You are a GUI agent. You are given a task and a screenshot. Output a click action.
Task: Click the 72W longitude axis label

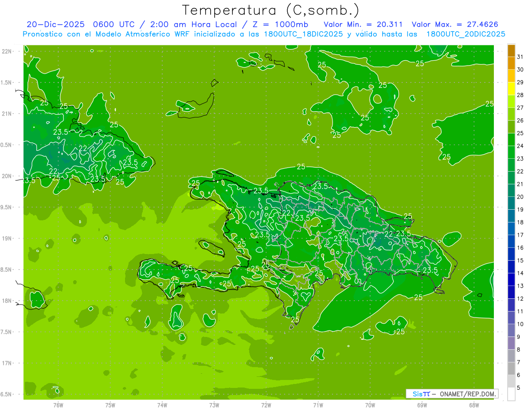pos(266,405)
